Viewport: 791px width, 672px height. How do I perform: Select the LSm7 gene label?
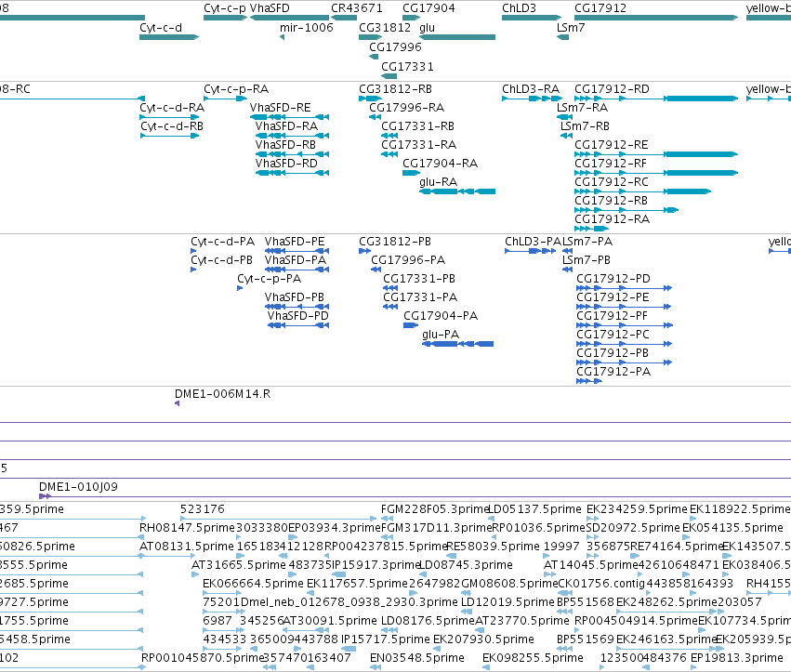pos(571,27)
